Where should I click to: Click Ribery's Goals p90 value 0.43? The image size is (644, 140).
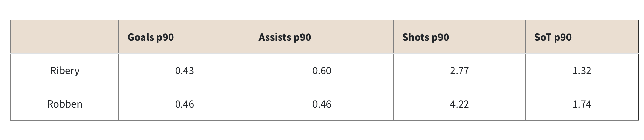[184, 71]
